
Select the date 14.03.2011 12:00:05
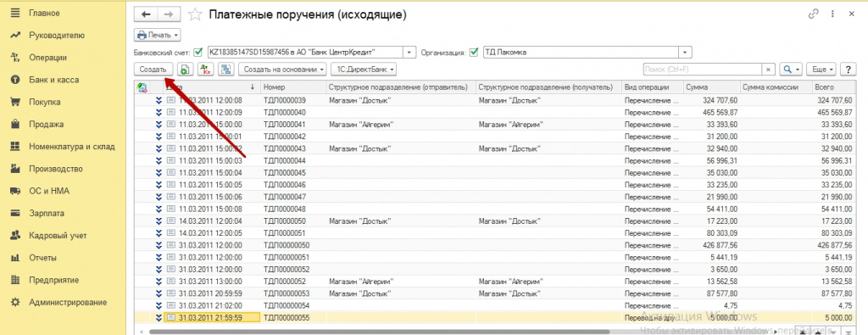point(210,233)
